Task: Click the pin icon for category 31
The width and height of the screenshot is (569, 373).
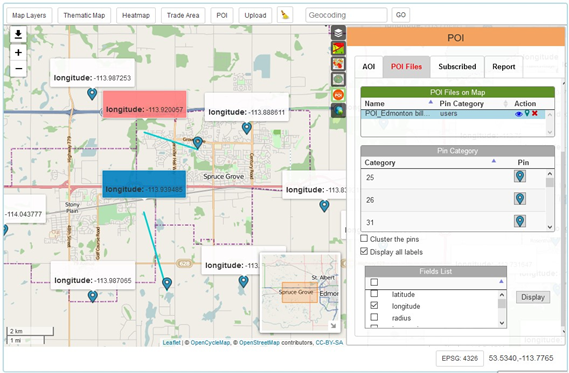Action: [x=520, y=221]
